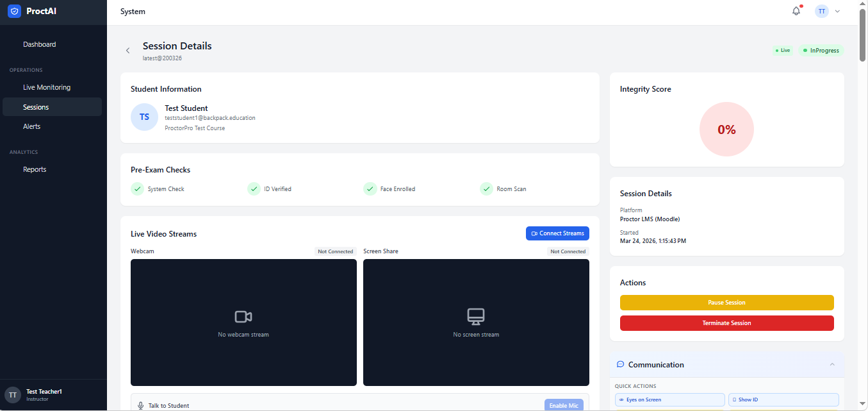Viewport: 868px width, 411px height.
Task: Click the Enable Mic button
Action: pos(564,405)
